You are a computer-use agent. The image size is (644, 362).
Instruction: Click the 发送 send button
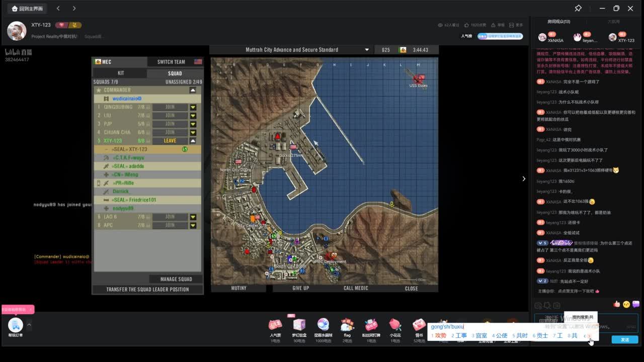click(625, 340)
